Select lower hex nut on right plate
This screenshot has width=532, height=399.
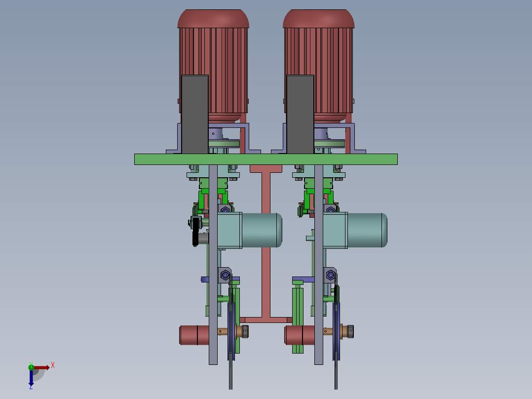pyautogui.click(x=331, y=275)
